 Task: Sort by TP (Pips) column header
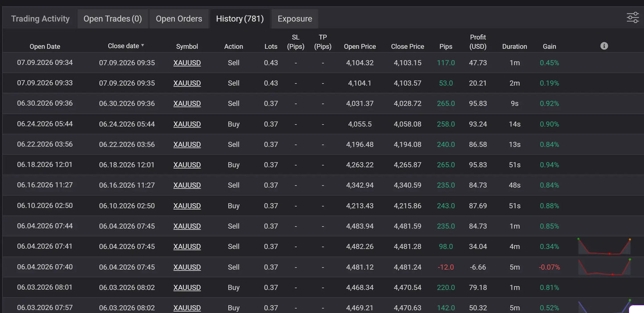click(323, 42)
